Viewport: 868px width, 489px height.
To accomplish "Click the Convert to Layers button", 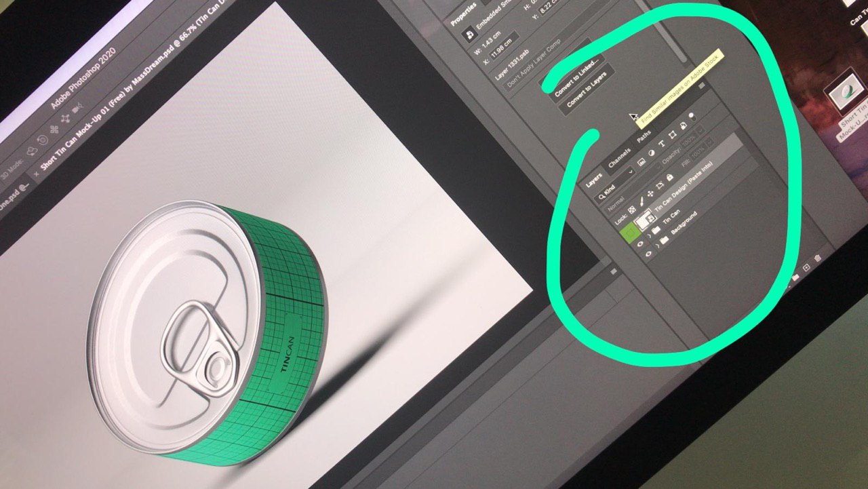I will pos(587,90).
